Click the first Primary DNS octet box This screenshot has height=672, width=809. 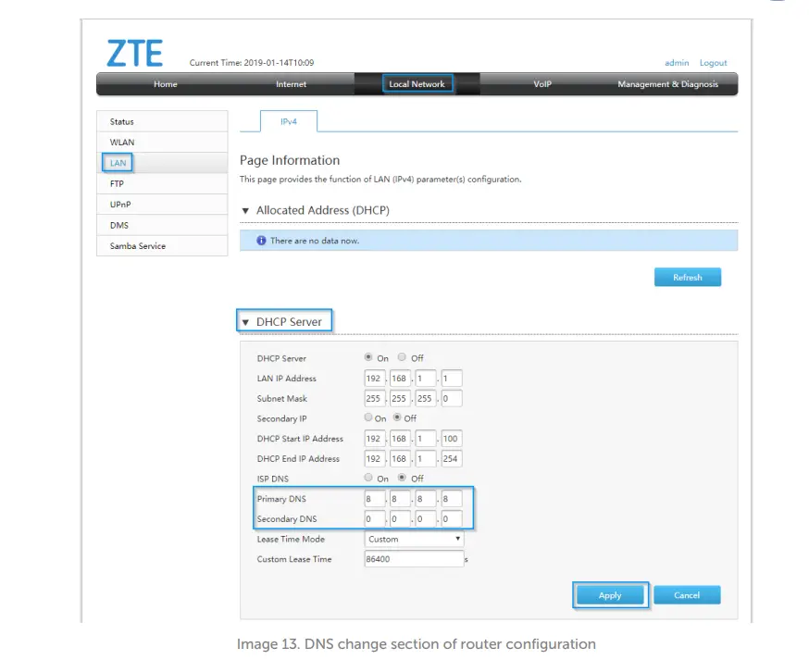[373, 498]
